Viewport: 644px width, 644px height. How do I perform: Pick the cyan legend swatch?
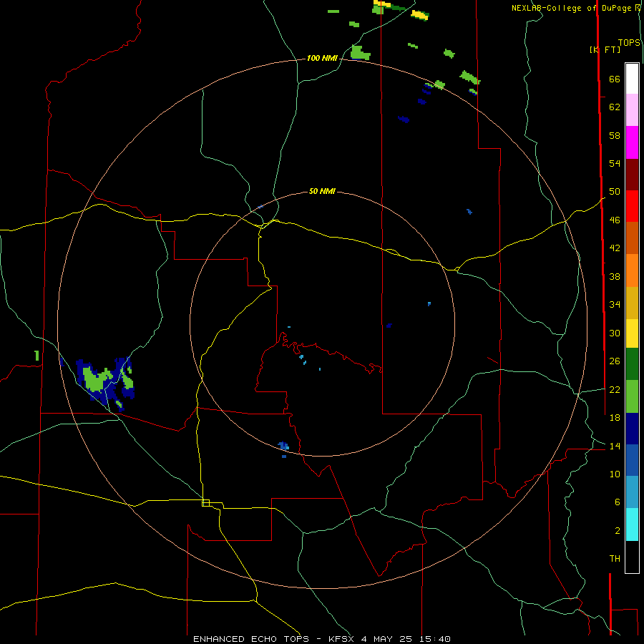(632, 525)
